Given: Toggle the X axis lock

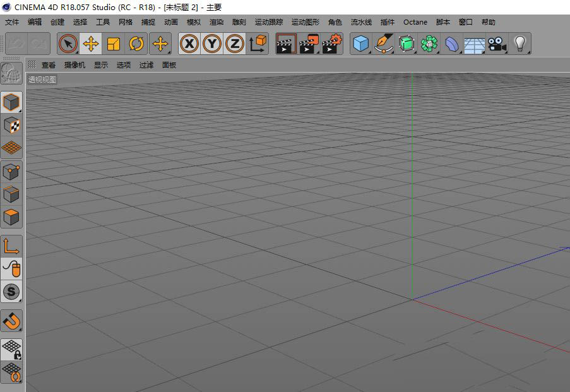Looking at the screenshot, I should coord(189,44).
